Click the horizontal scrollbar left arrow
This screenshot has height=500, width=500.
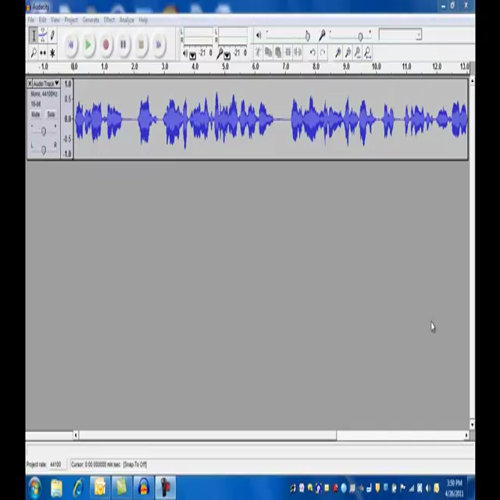[x=76, y=435]
